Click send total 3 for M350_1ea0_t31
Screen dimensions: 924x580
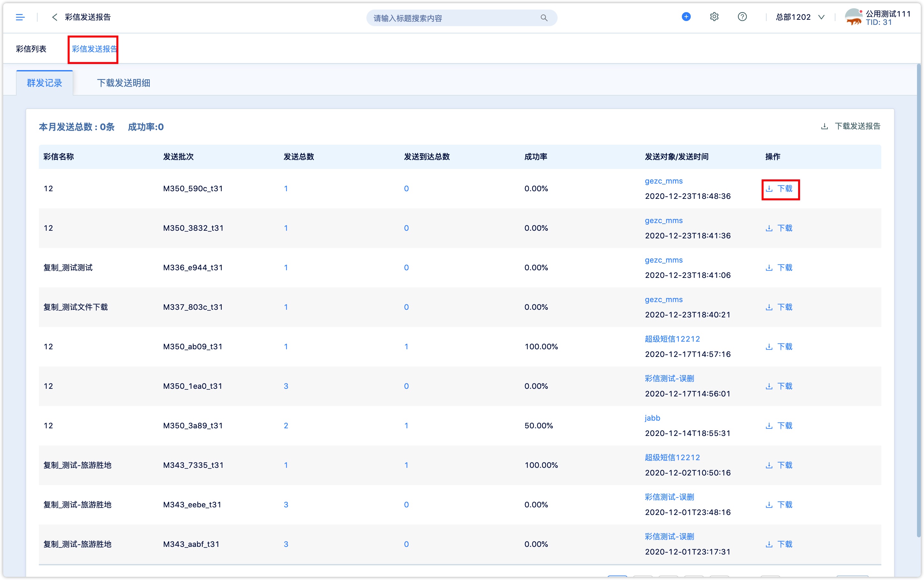286,386
